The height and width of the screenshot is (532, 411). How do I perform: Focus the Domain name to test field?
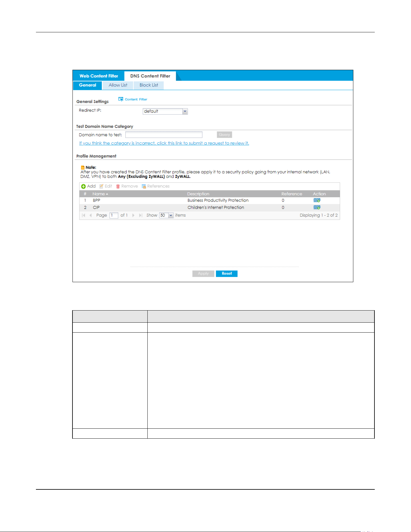coord(164,135)
